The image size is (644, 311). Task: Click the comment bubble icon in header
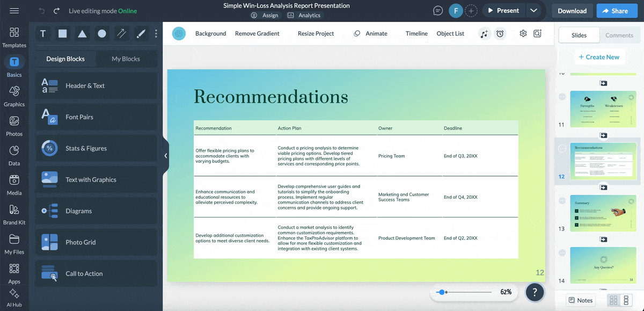pyautogui.click(x=438, y=11)
